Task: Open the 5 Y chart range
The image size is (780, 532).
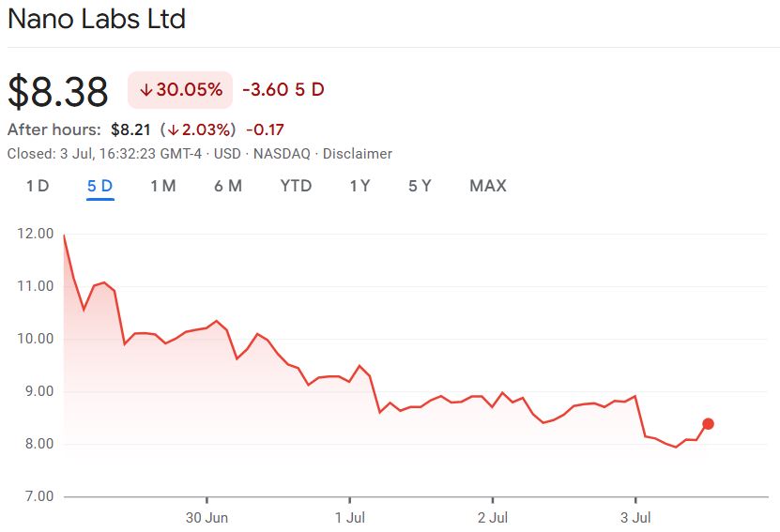Action: 420,186
